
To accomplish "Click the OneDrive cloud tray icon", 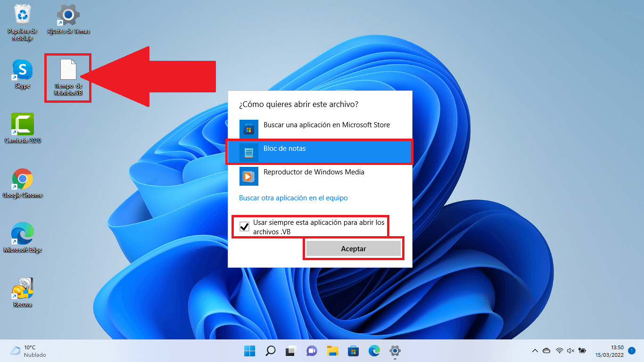I will click(546, 351).
